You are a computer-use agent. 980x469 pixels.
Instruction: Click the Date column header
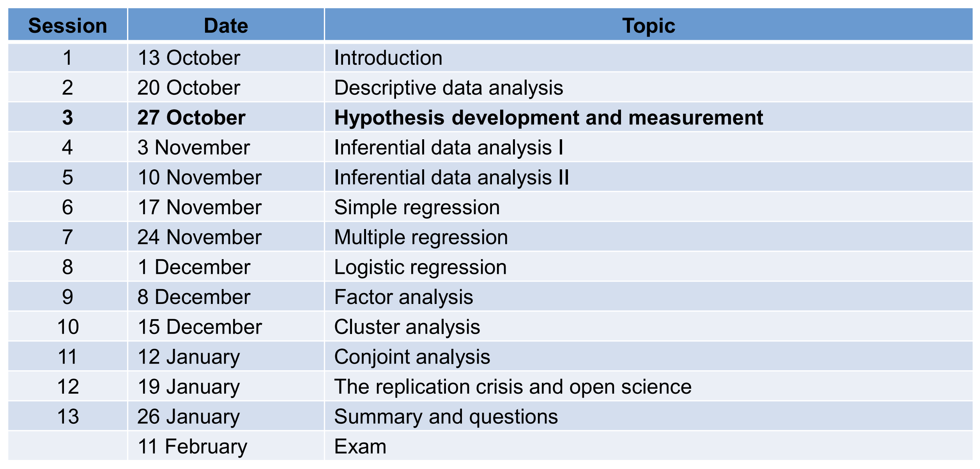click(226, 26)
